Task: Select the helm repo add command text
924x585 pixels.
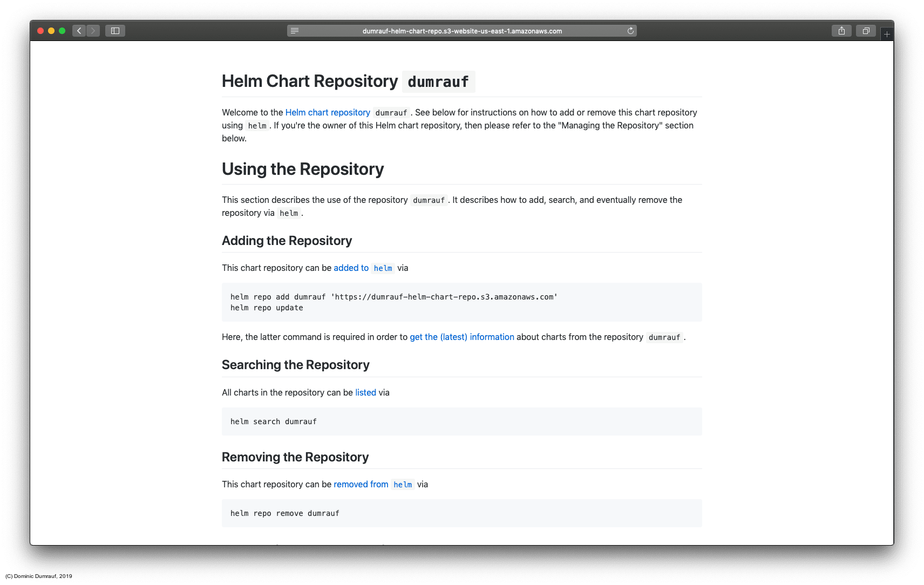Action: coord(393,297)
